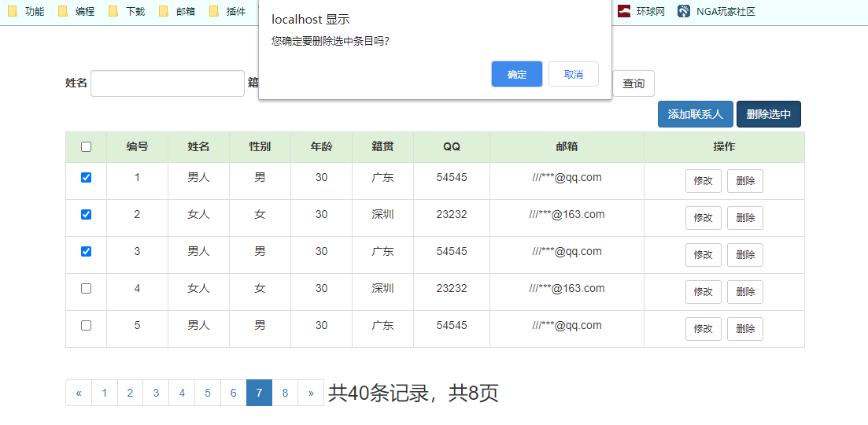Click 删除 for row 3
This screenshot has height=425, width=868.
(x=745, y=254)
